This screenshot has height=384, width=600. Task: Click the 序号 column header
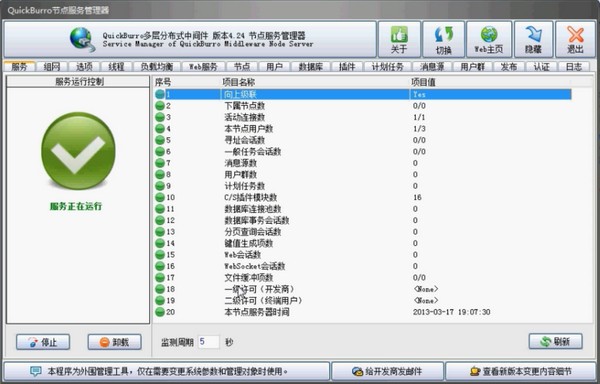[x=163, y=82]
